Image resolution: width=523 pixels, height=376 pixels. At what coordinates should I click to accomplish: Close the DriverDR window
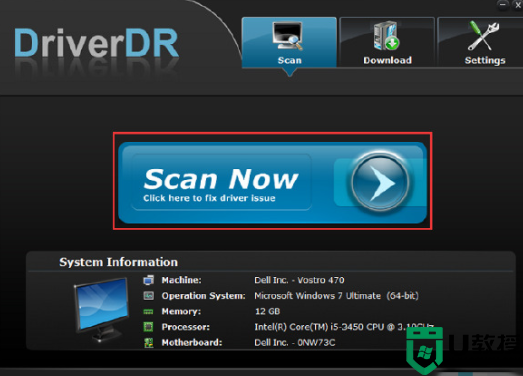(517, 4)
